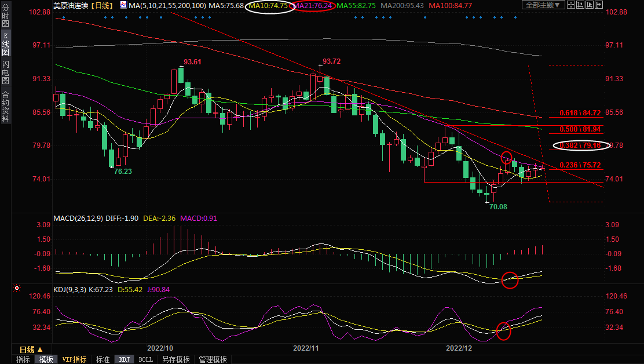
Task: Click the MA indicator chart icon
Action: 123,5
